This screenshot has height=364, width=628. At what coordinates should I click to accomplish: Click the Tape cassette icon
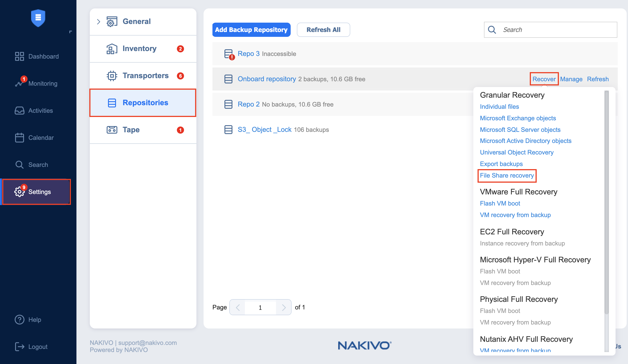click(x=112, y=130)
